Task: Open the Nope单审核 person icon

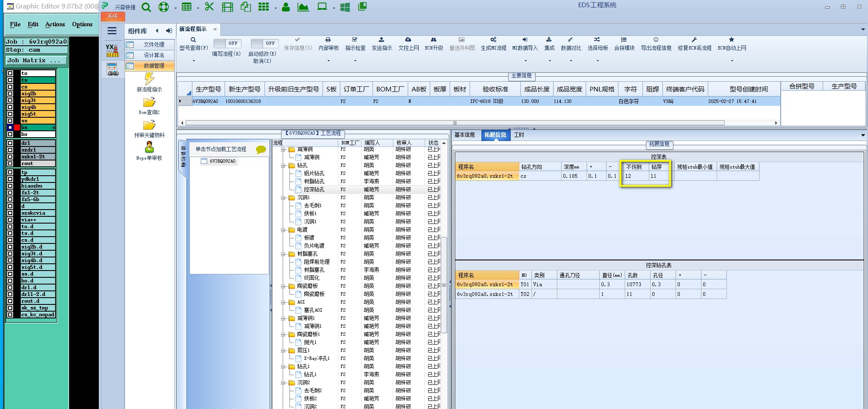Action: (x=149, y=147)
